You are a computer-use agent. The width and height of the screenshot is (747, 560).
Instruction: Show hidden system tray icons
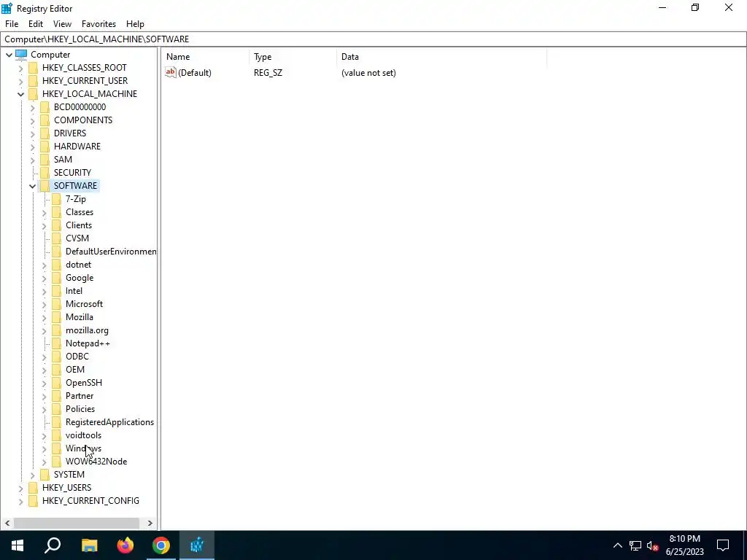[x=617, y=545]
